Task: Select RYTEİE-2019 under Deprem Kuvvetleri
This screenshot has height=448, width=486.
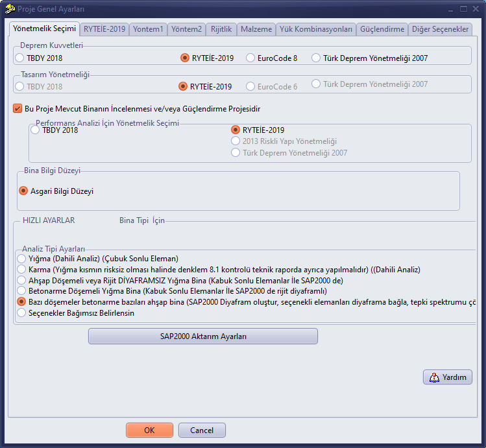Action: (x=207, y=58)
